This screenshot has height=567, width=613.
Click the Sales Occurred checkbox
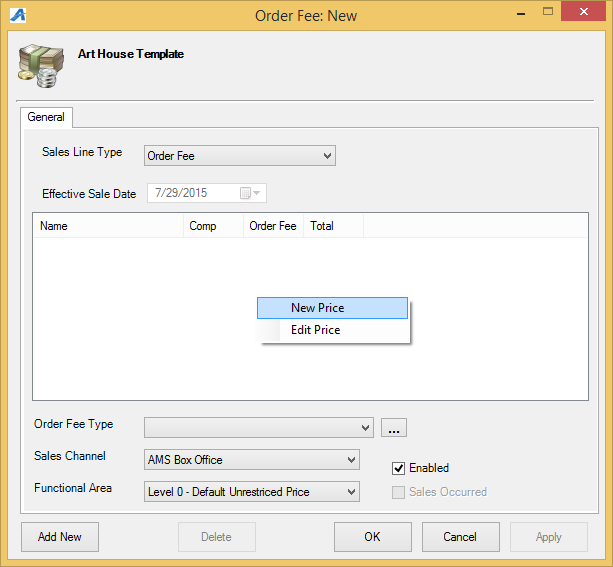point(398,492)
